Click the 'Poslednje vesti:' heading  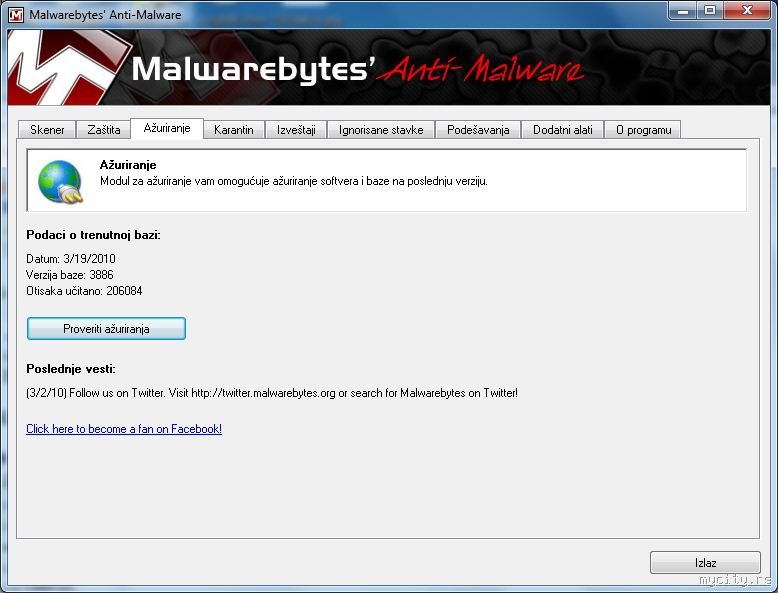(71, 369)
